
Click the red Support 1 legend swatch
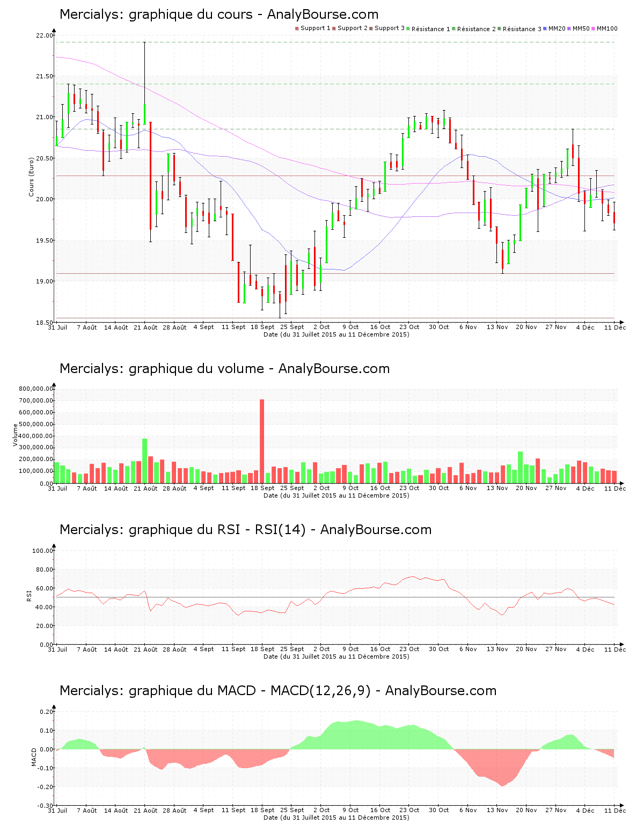click(297, 28)
